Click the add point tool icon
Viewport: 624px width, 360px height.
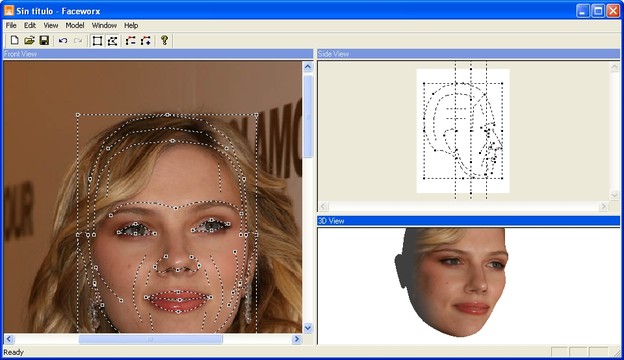tap(146, 41)
